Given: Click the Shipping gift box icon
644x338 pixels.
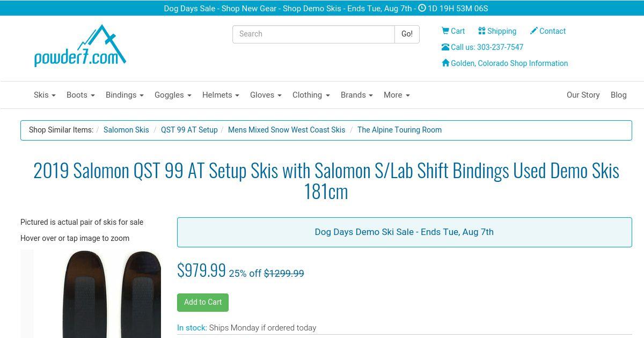Looking at the screenshot, I should coord(482,31).
